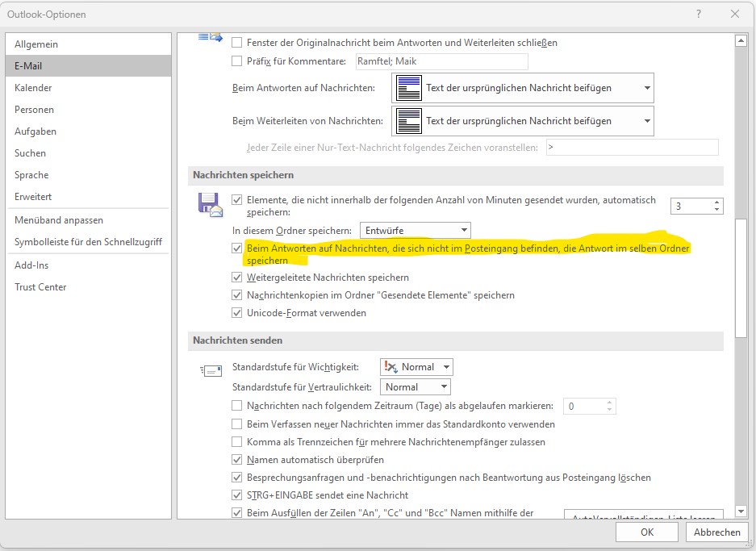
Task: Toggle Namen automatisch überprüfen
Action: 236,460
